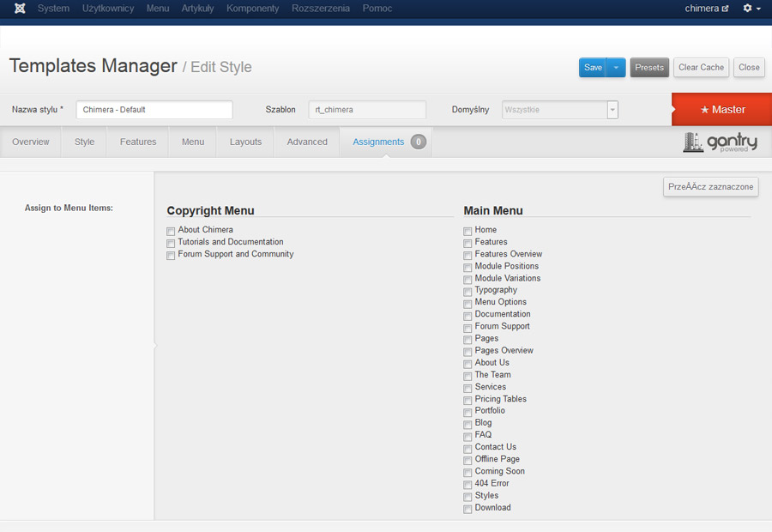
Task: Open the Artykuły menu
Action: (197, 9)
